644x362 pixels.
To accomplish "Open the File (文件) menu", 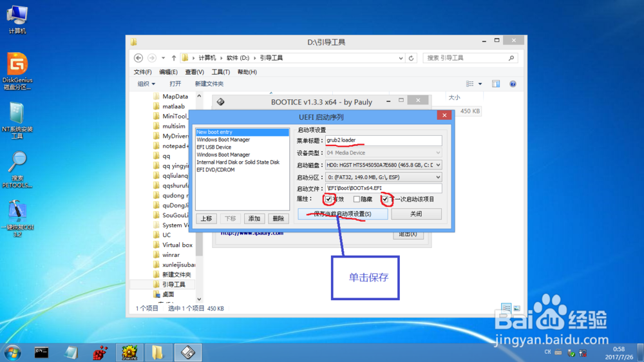I will click(x=142, y=72).
